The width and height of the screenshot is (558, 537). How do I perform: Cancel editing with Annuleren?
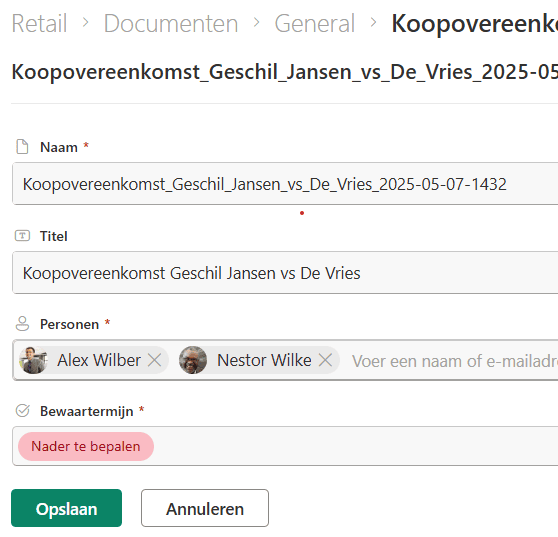pyautogui.click(x=205, y=508)
